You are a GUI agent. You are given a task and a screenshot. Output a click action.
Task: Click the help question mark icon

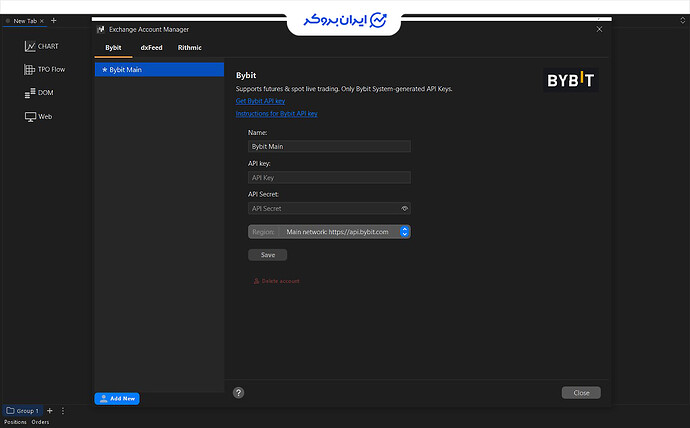click(239, 393)
